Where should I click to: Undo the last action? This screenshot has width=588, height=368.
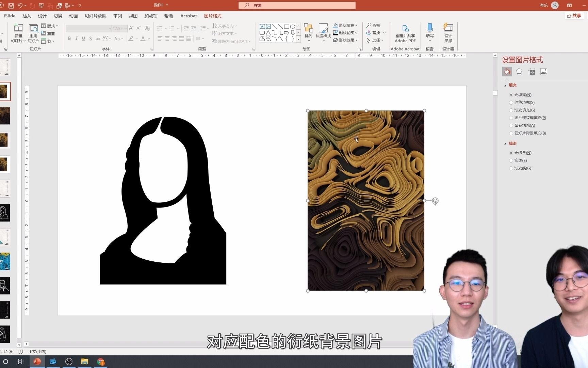[20, 5]
